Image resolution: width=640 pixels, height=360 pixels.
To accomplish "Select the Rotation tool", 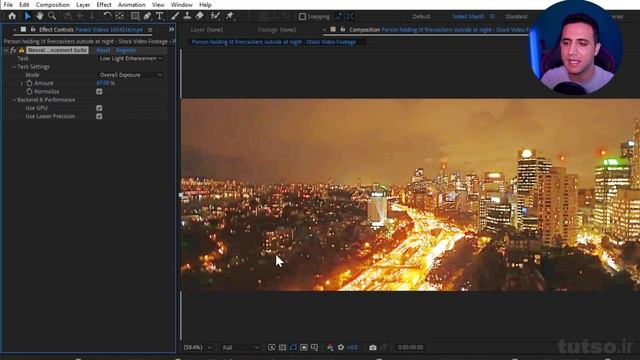I will (x=107, y=16).
